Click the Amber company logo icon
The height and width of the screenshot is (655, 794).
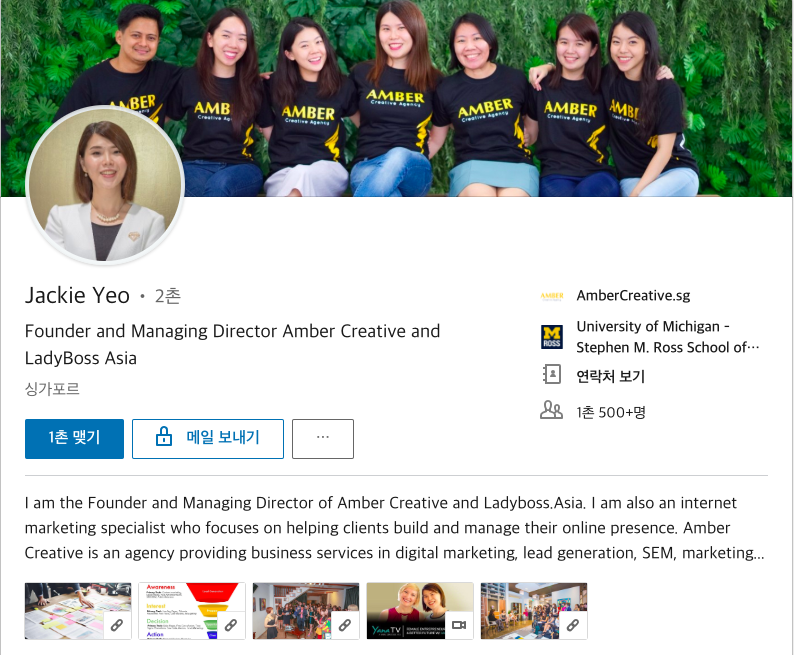[x=552, y=296]
